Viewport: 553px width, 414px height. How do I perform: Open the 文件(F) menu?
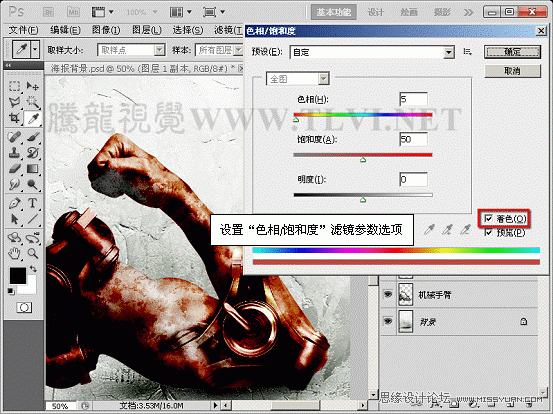(23, 30)
